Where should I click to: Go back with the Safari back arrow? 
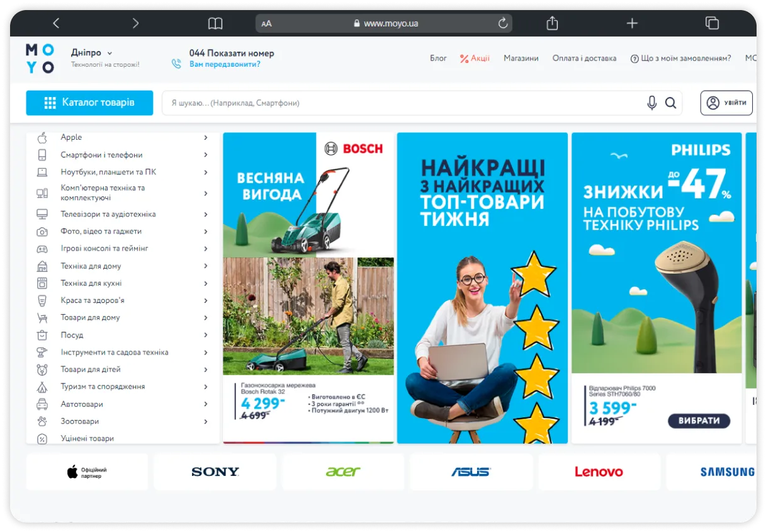[56, 23]
